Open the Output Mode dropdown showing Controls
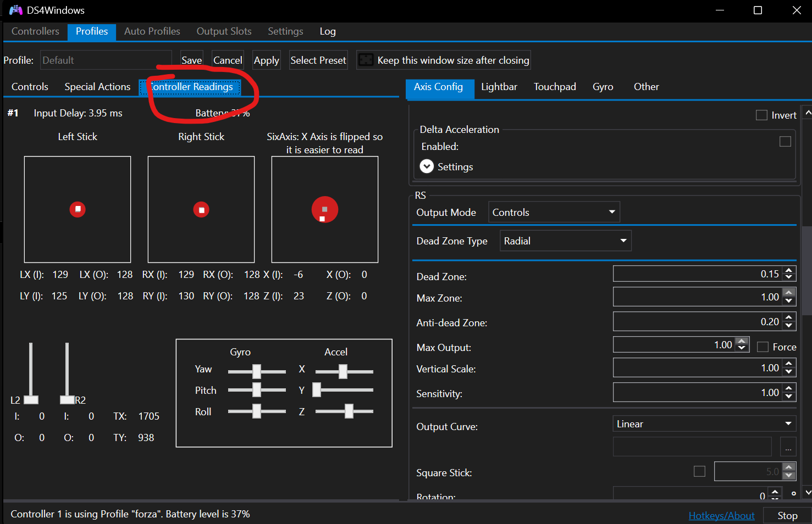Viewport: 812px width, 524px height. pos(554,212)
